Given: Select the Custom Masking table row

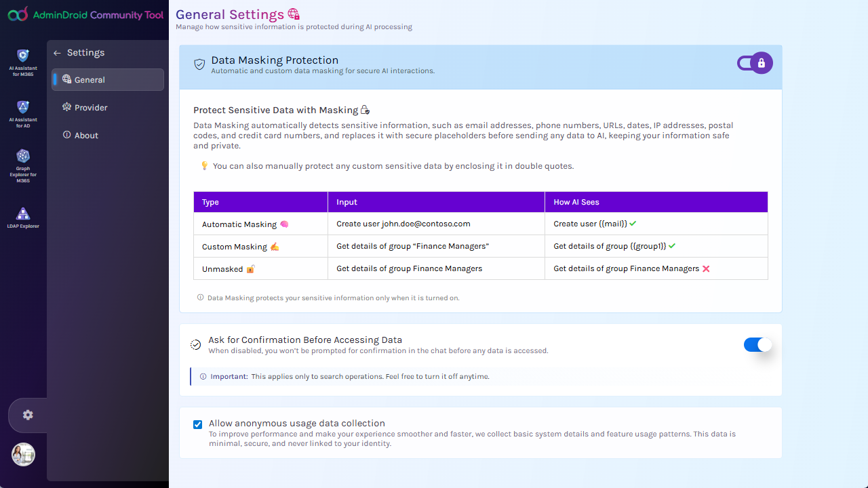Looking at the screenshot, I should (x=480, y=246).
